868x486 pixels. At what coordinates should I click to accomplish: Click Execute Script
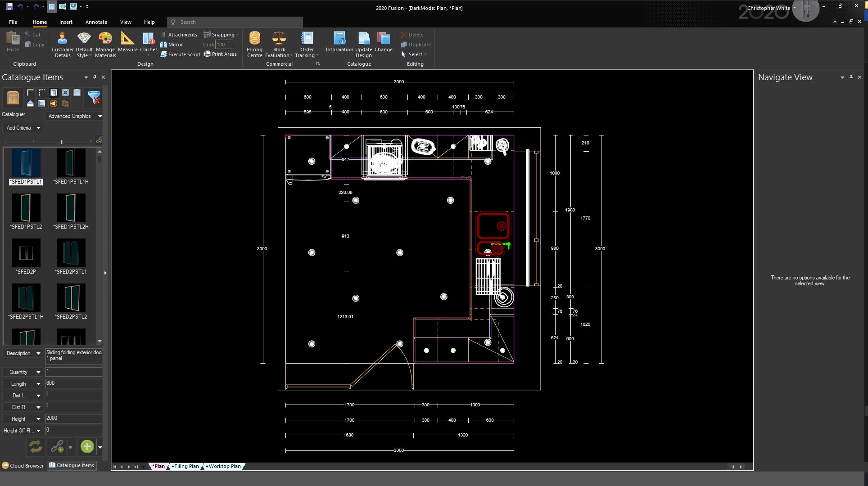[x=180, y=54]
